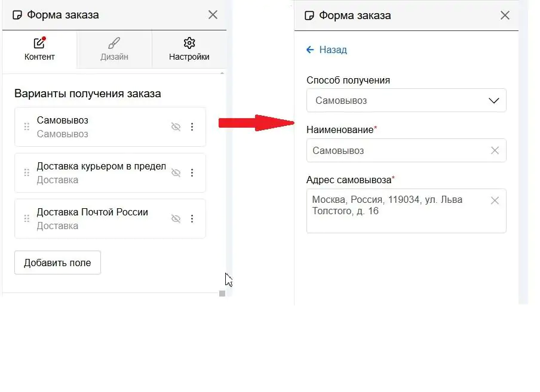
Task: Click the Добавить поле button
Action: click(57, 263)
